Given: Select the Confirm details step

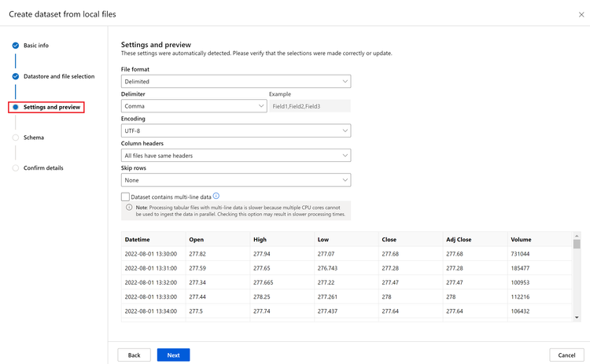Looking at the screenshot, I should coord(43,168).
